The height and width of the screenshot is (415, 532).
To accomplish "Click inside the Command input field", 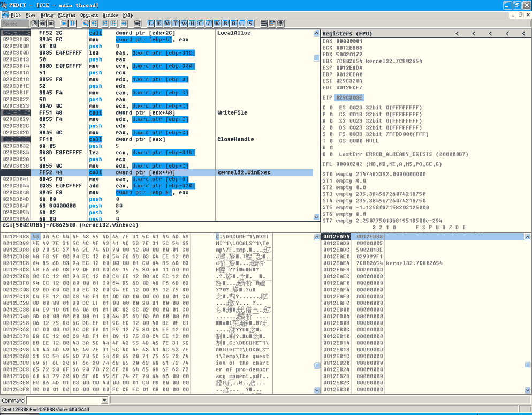I will pos(63,401).
